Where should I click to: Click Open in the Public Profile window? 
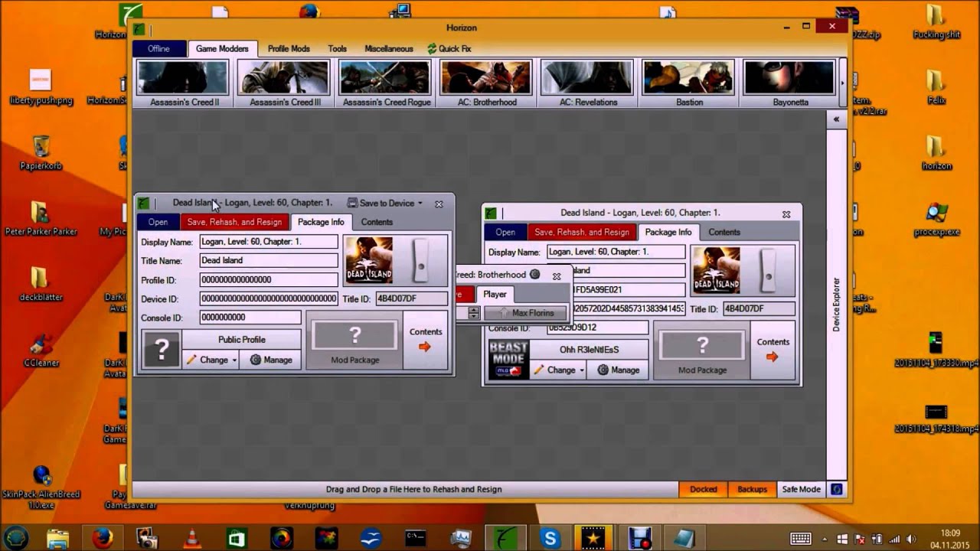(x=158, y=222)
